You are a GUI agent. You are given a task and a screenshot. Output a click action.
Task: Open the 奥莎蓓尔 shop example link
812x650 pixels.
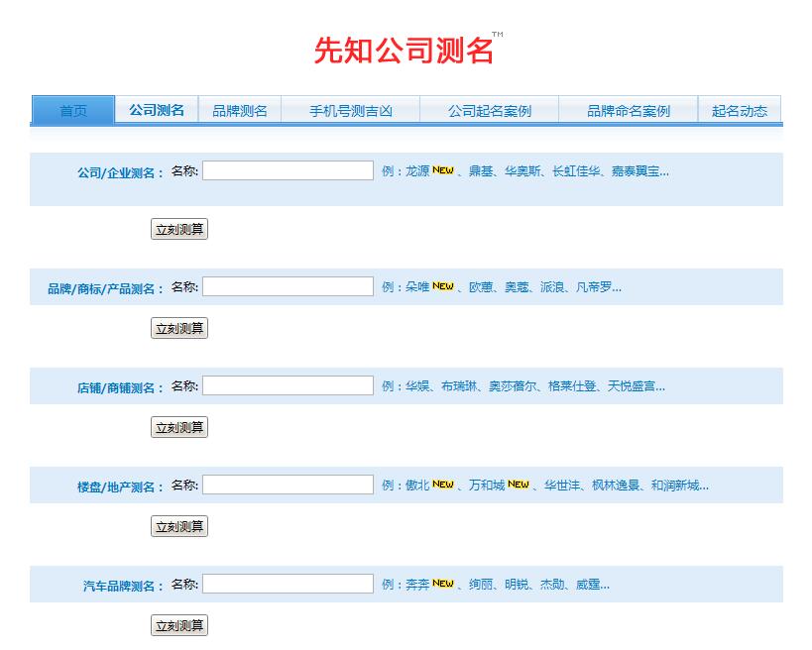pyautogui.click(x=513, y=386)
